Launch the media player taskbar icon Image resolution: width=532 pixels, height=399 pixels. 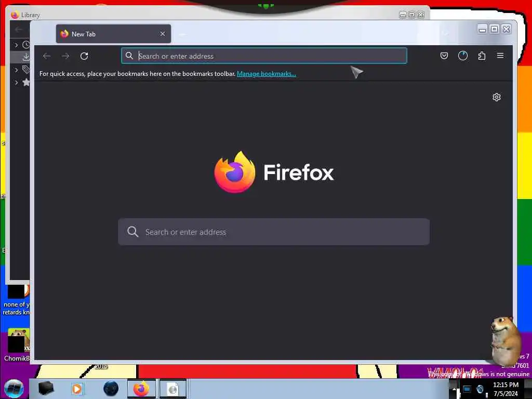coord(77,389)
